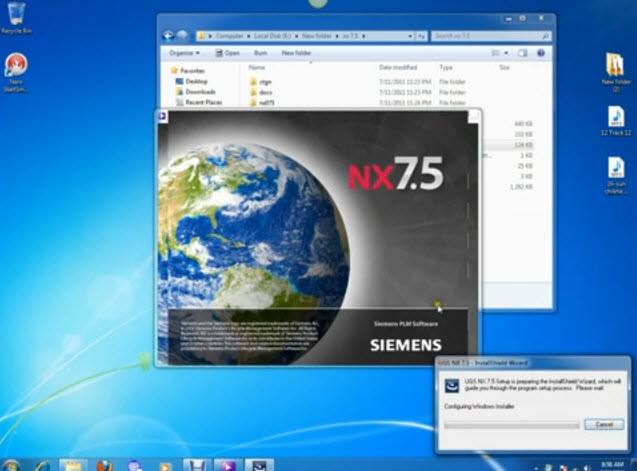Viewport: 637px width, 471px height.
Task: Click the search magnifier icon in Explorer
Action: pos(545,36)
